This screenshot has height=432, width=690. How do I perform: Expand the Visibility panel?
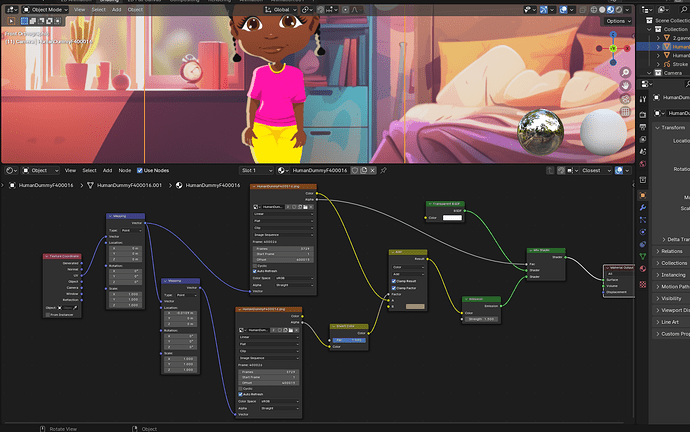point(672,298)
